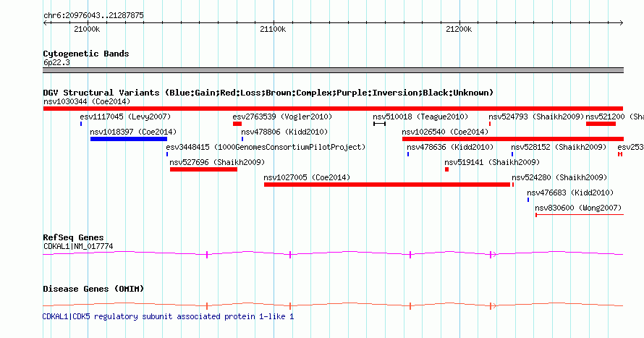Select the 6p22.3 band label
Screen dimensions: 644x338
click(x=56, y=62)
